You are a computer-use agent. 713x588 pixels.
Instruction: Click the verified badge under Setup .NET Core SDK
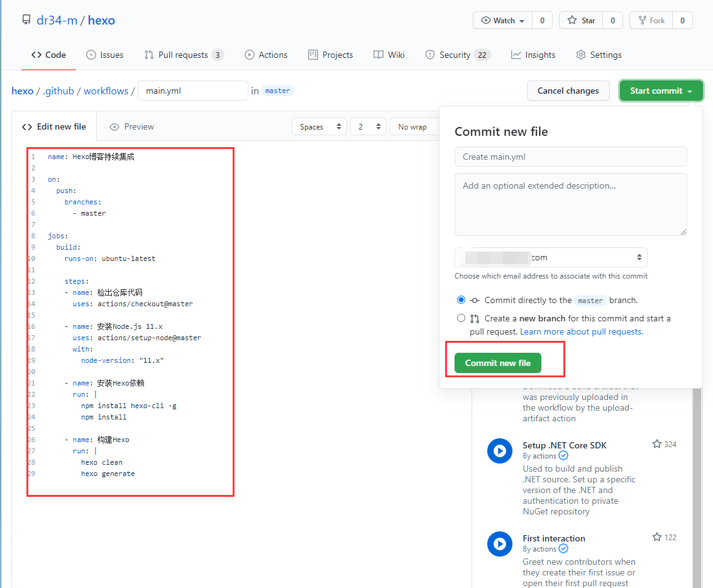(563, 456)
